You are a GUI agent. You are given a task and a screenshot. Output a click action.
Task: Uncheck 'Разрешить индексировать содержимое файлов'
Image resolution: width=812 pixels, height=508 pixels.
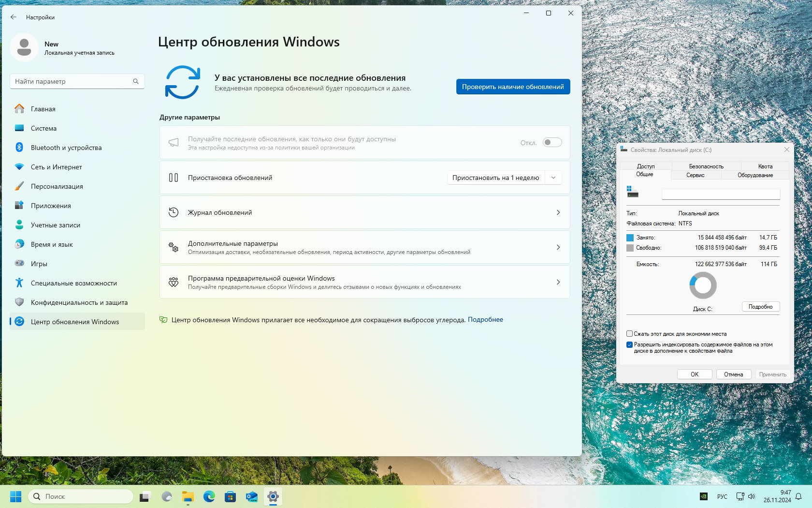tap(629, 344)
